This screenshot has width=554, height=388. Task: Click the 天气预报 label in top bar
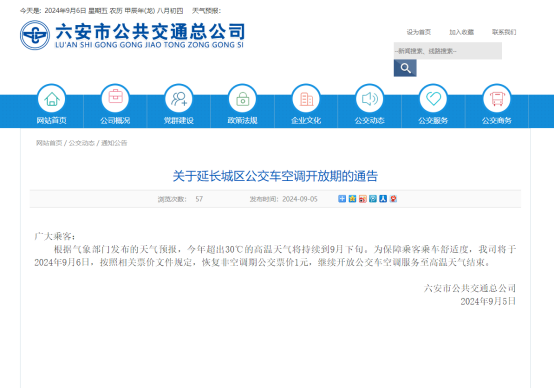[206, 11]
